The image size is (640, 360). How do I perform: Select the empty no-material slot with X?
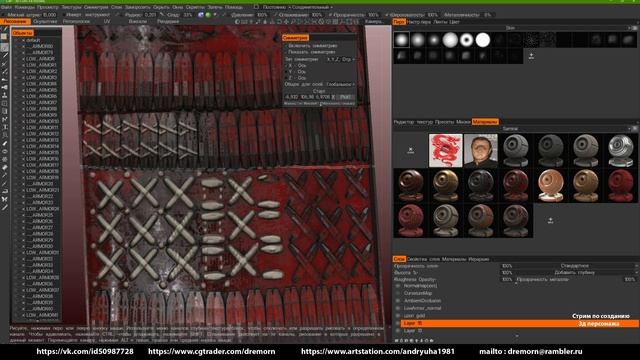(411, 150)
